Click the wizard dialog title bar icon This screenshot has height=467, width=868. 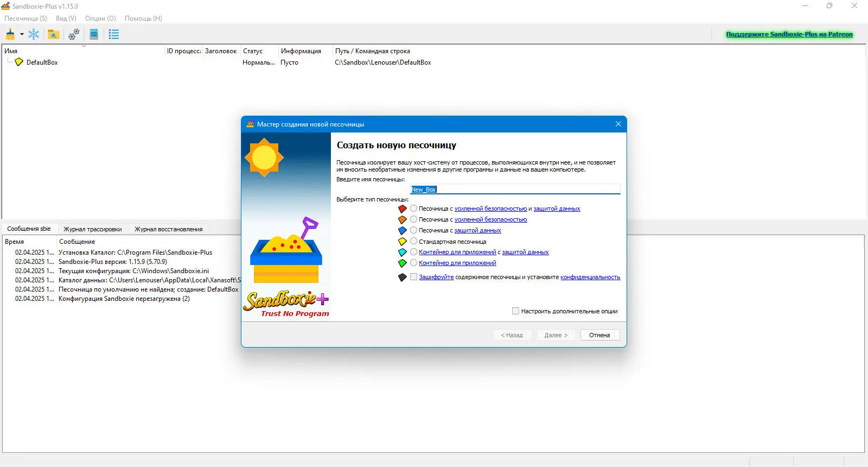point(250,124)
